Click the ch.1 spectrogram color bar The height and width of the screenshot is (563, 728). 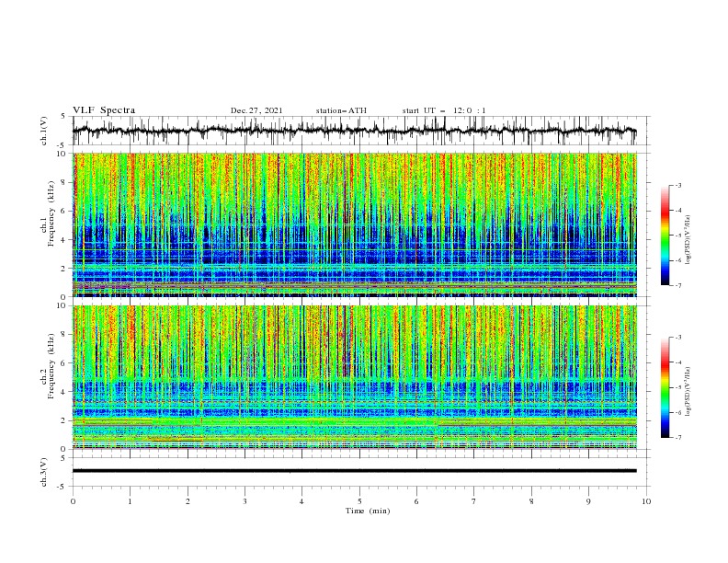pyautogui.click(x=665, y=236)
